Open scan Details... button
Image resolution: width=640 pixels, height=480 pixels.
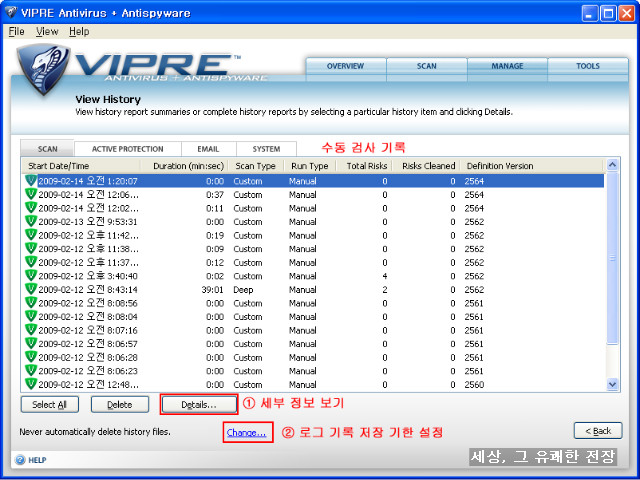[199, 404]
